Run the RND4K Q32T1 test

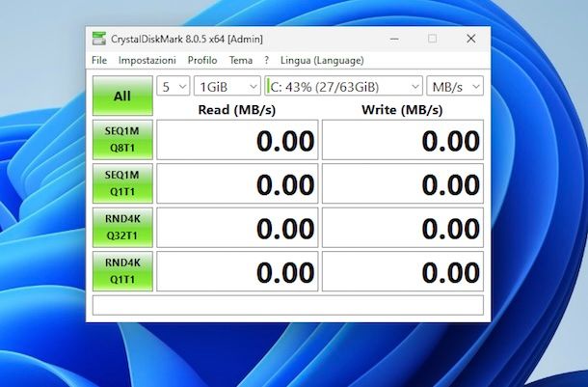point(122,228)
